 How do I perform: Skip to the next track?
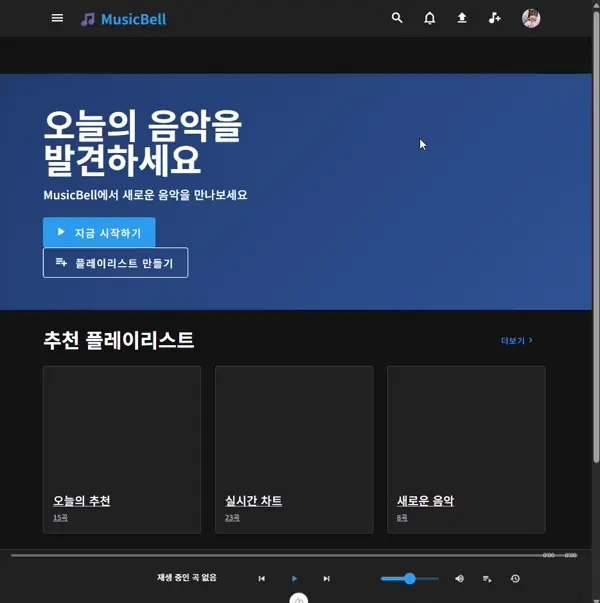click(x=326, y=578)
